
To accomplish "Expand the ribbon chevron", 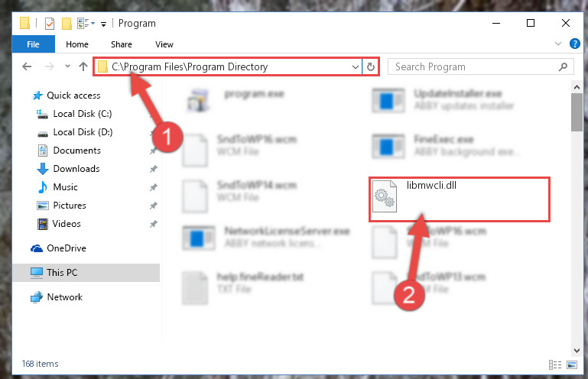I will tap(558, 44).
